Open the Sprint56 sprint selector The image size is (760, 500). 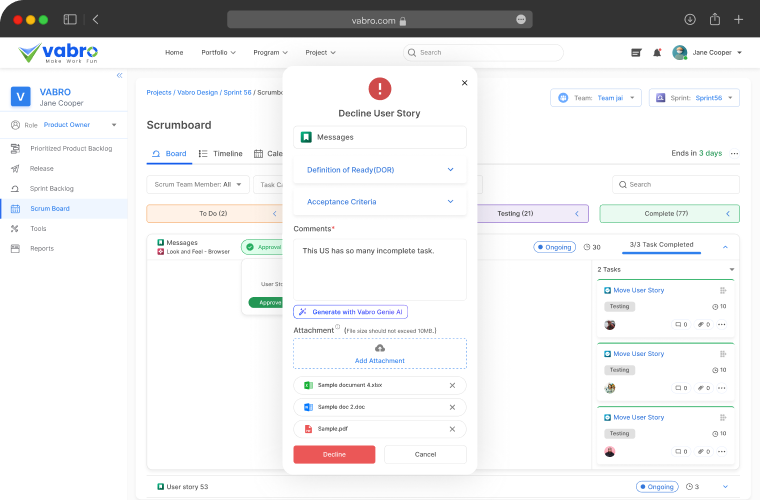[694, 98]
